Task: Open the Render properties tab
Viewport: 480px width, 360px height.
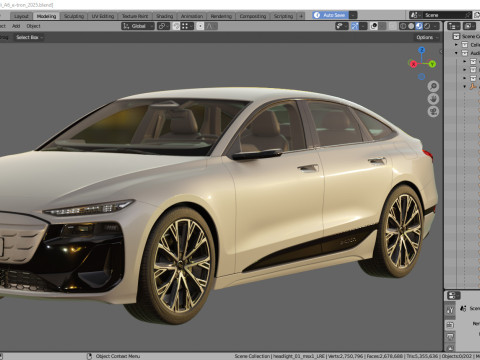Action: 450,325
